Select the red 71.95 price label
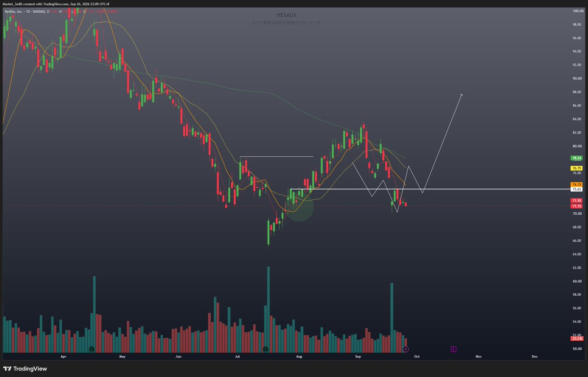The image size is (588, 377). [576, 201]
